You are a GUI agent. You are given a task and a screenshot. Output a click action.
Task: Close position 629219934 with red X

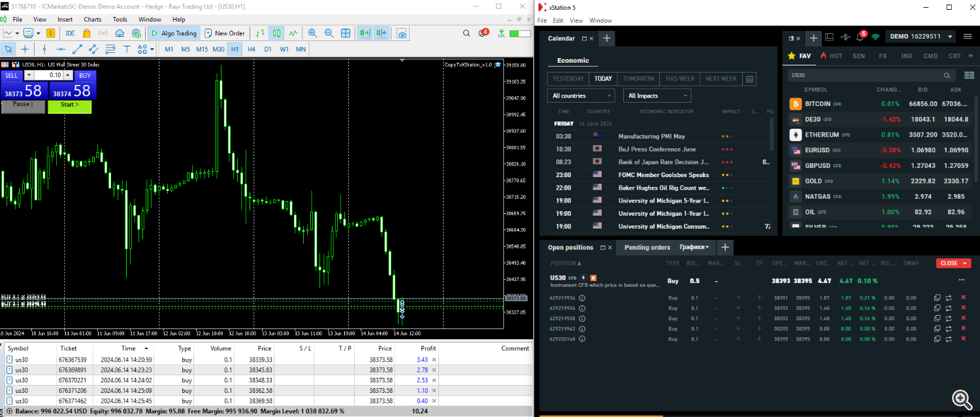[963, 298]
